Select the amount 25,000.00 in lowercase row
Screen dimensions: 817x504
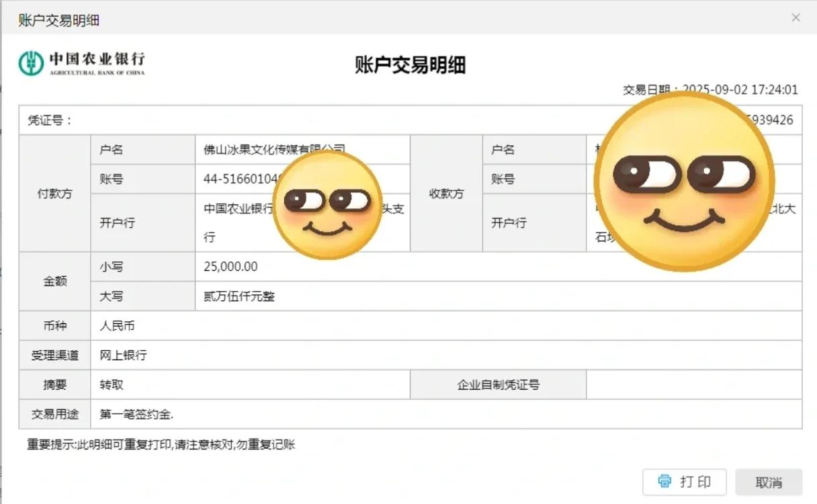(x=230, y=266)
